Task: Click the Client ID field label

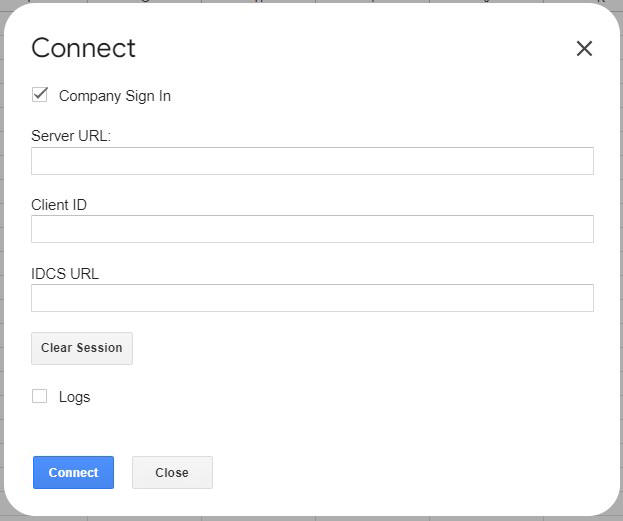Action: click(59, 205)
